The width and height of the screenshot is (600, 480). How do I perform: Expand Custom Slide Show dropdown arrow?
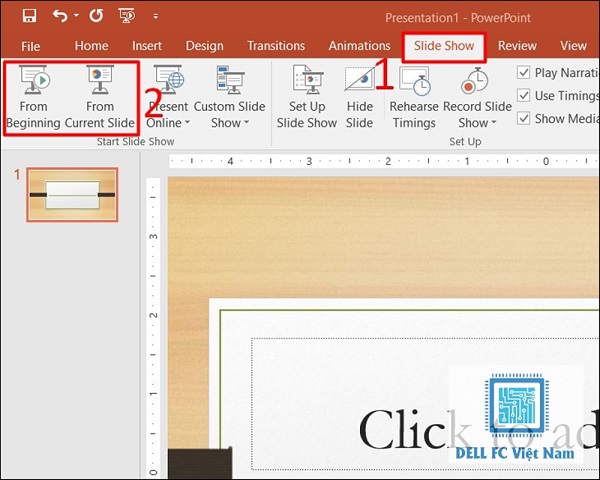246,123
